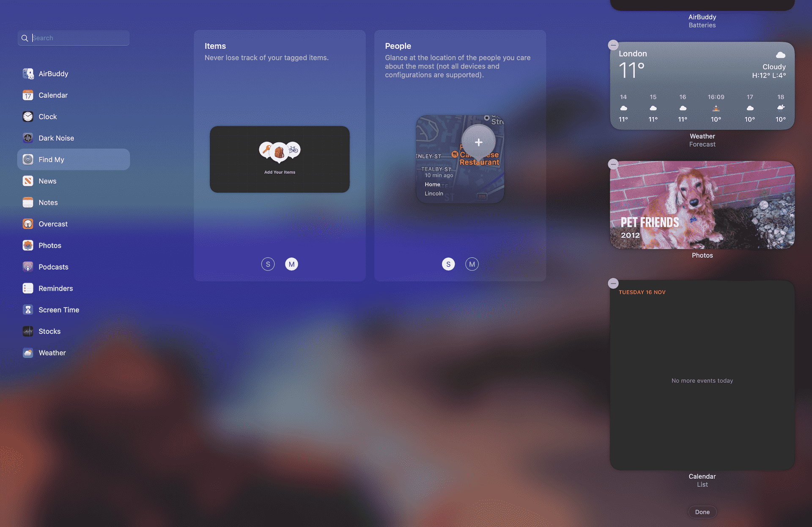Open Find My app in sidebar

tap(51, 159)
